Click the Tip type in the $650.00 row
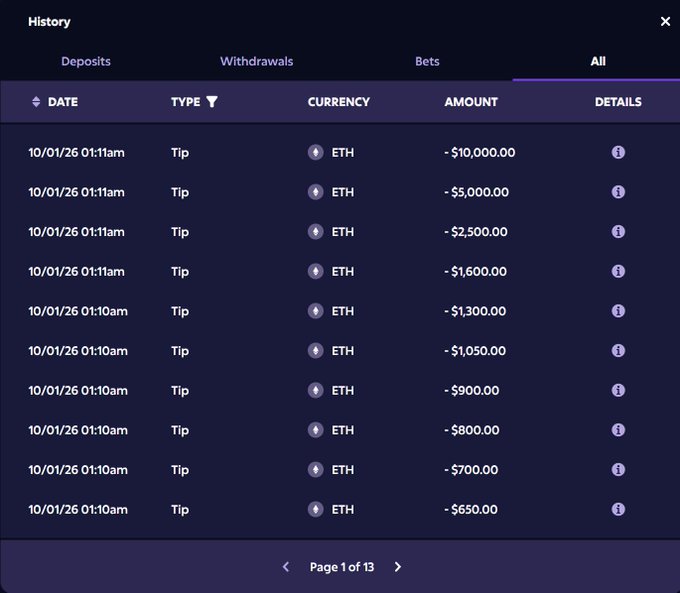Viewport: 680px width, 593px height. pyautogui.click(x=180, y=510)
